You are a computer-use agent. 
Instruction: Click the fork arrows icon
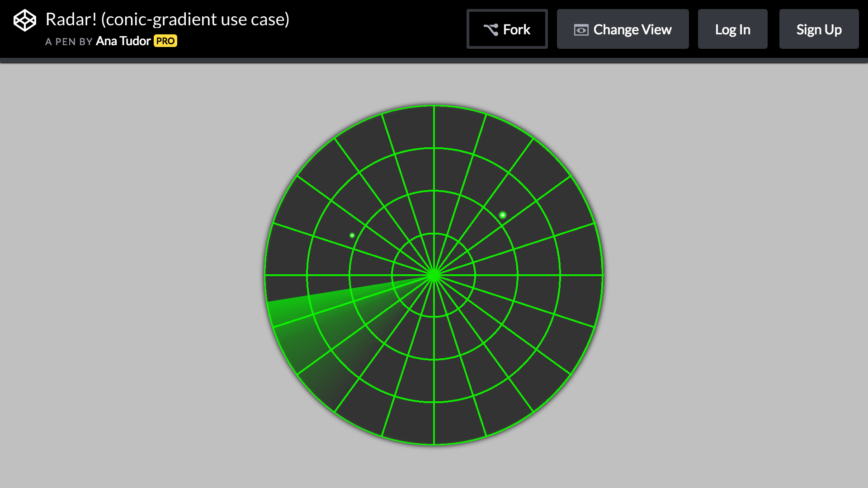point(491,30)
